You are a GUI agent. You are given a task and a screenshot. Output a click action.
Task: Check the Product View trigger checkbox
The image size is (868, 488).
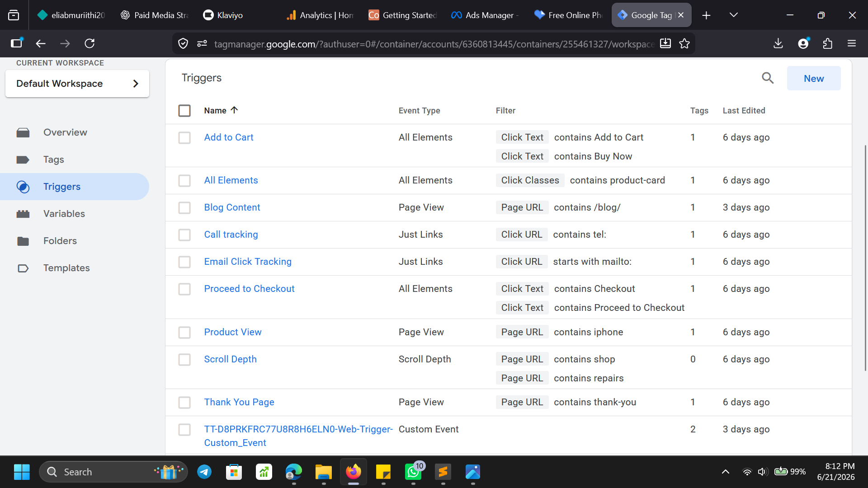tap(184, 333)
